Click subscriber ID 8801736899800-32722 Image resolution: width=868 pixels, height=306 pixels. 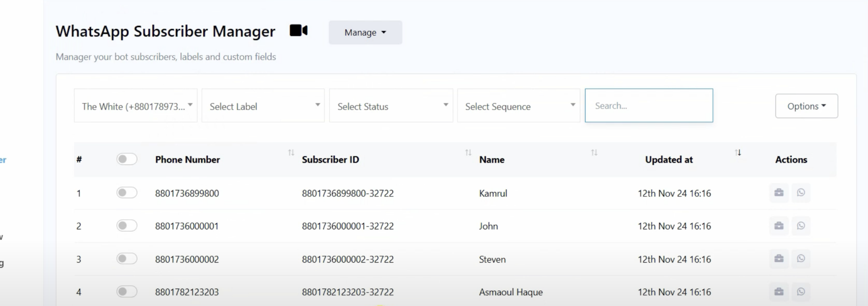[348, 194]
